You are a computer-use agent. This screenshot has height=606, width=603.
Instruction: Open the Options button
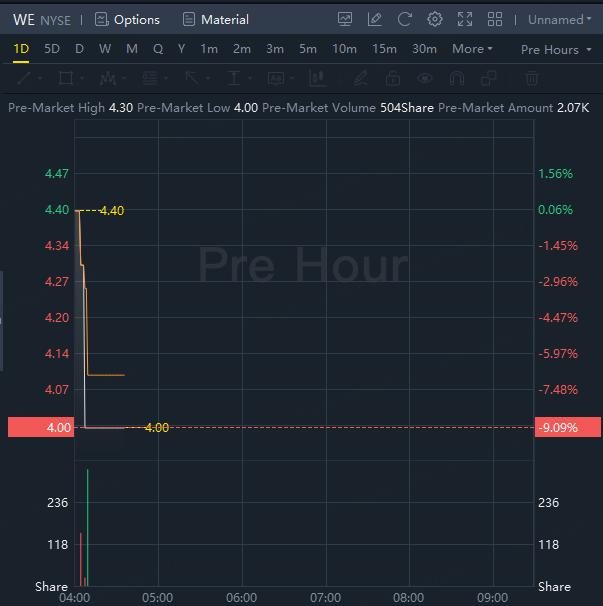point(127,19)
